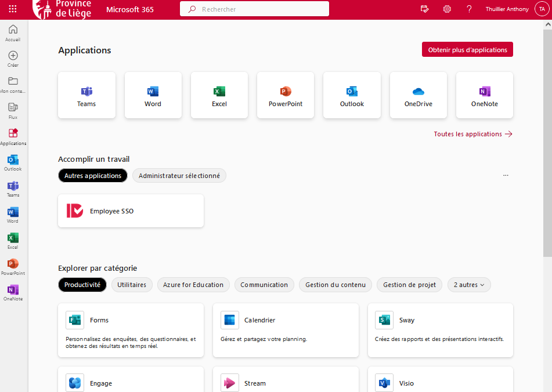
Task: Open the Word application tile
Action: [153, 95]
